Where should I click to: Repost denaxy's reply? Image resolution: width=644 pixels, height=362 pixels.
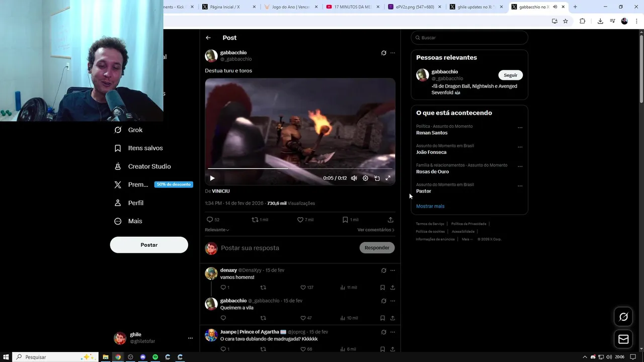[263, 288]
